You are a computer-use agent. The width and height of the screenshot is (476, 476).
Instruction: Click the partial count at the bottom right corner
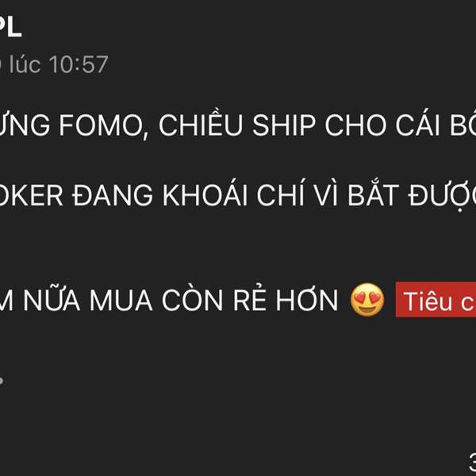pos(473,463)
